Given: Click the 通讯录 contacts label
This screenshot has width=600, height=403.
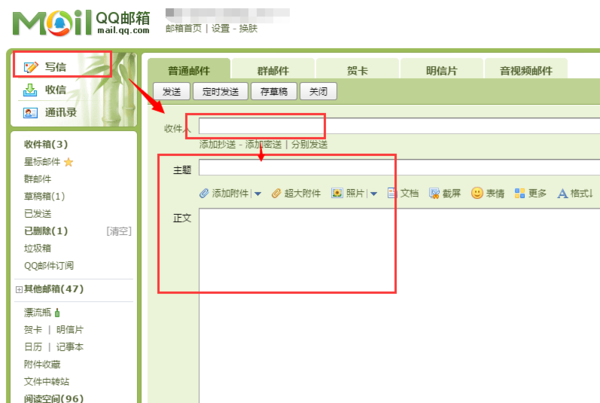Looking at the screenshot, I should click(x=60, y=113).
